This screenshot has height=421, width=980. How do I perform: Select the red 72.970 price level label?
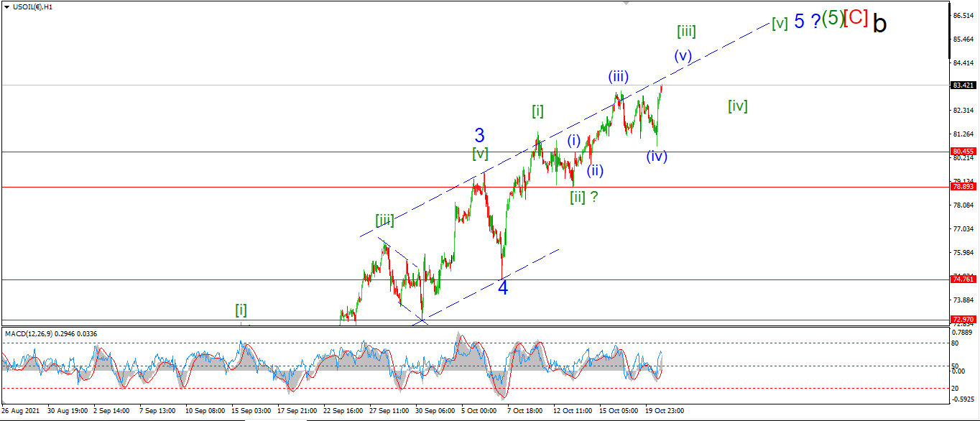point(963,320)
